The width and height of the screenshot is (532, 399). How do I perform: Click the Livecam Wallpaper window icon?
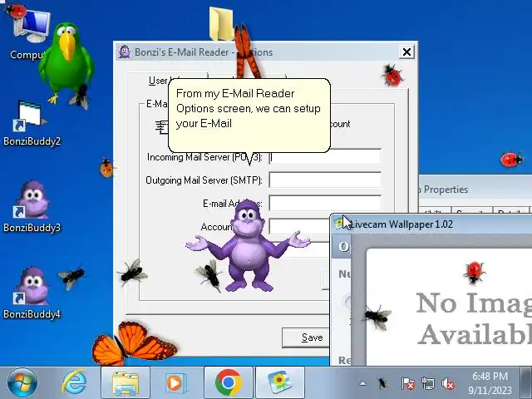[338, 224]
